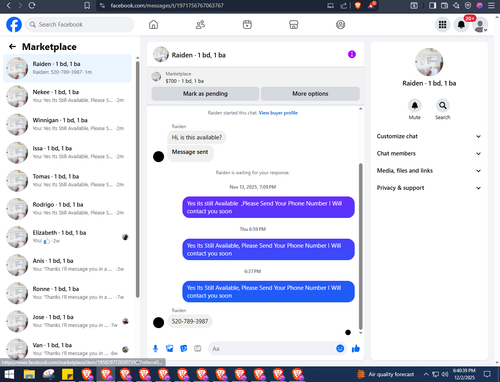The height and width of the screenshot is (382, 500).
Task: Click Mark as pending button
Action: tap(205, 94)
